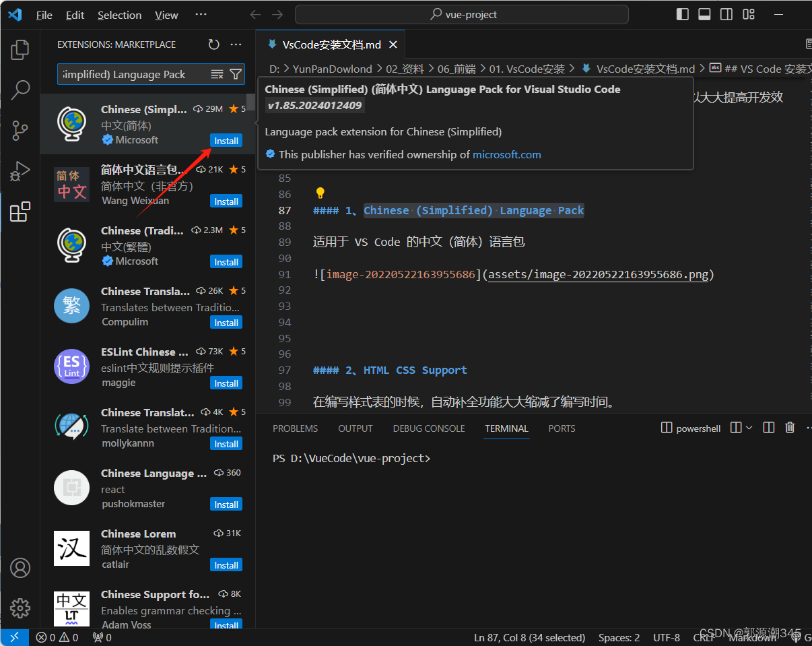Click 06_前端 breadcrumb segment
The image size is (812, 646).
click(456, 69)
